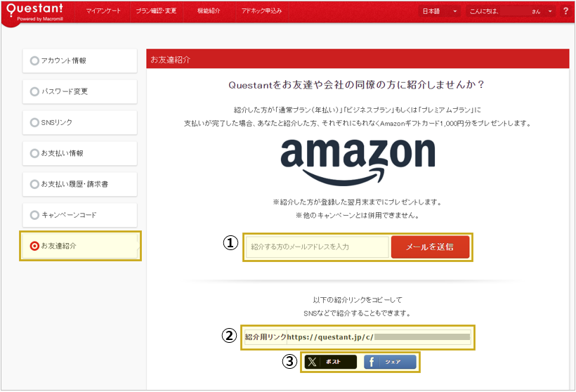
Task: Select the アカウント情報 radio option
Action: (x=35, y=61)
